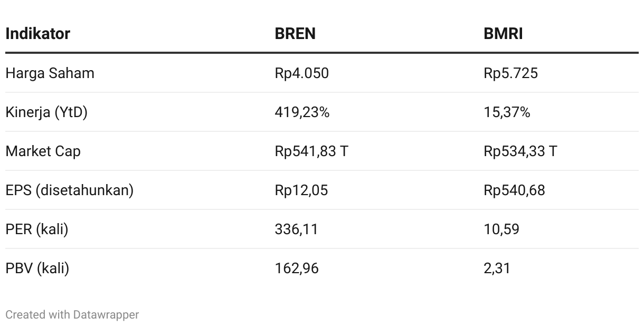Click BMRI share price Rp5.725
This screenshot has width=644, height=327.
[x=510, y=73]
